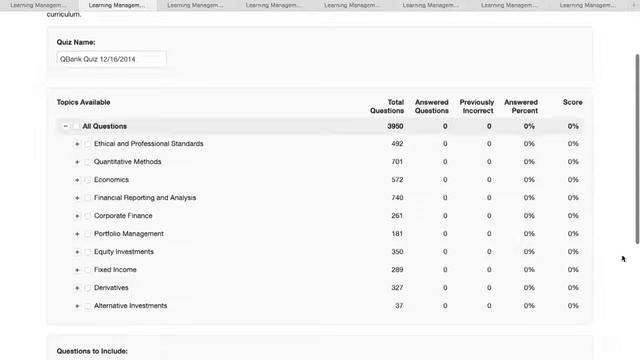640x360 pixels.
Task: Click the Total Questions column header
Action: (387, 107)
